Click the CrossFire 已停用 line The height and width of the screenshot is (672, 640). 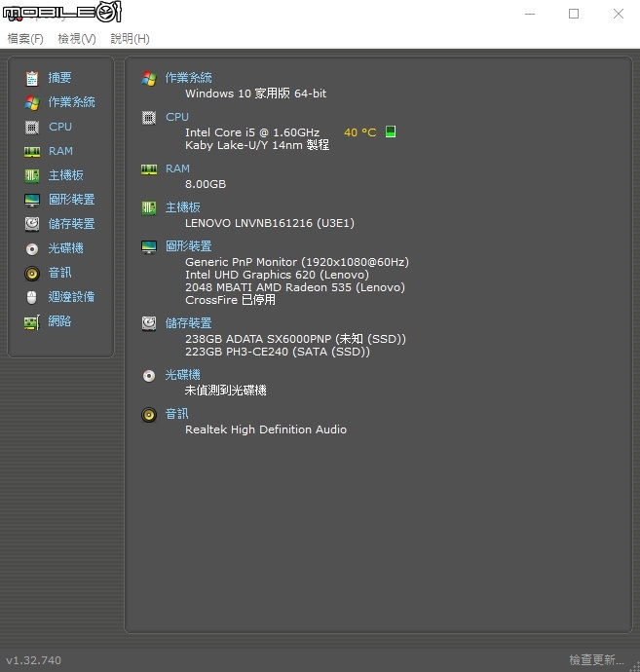[230, 300]
